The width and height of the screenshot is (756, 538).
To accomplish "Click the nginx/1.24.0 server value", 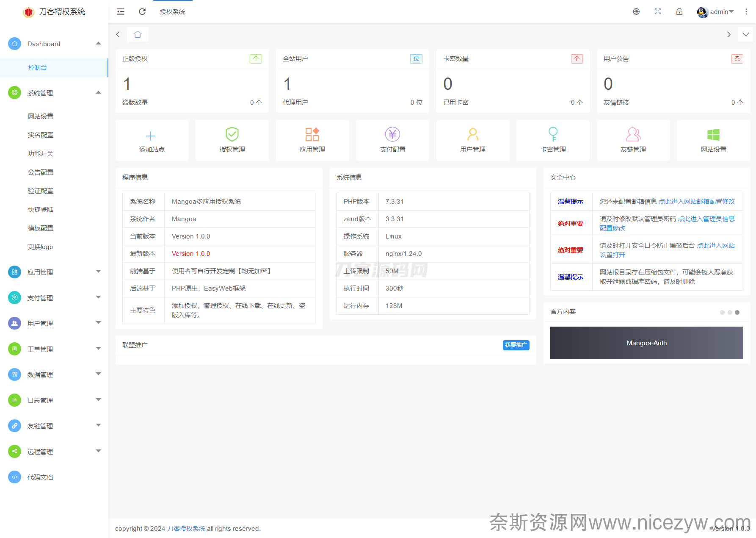I will pos(403,254).
